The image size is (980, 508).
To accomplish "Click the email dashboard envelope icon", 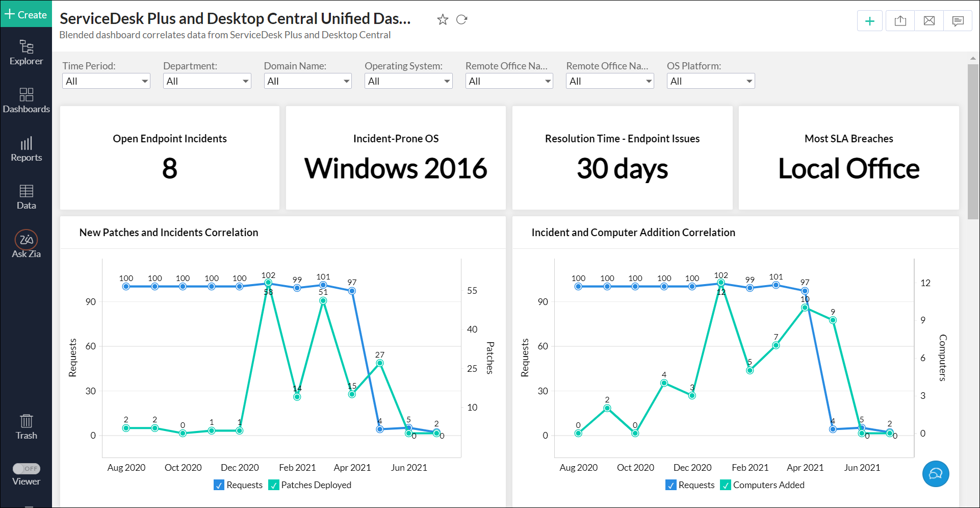I will pos(929,21).
